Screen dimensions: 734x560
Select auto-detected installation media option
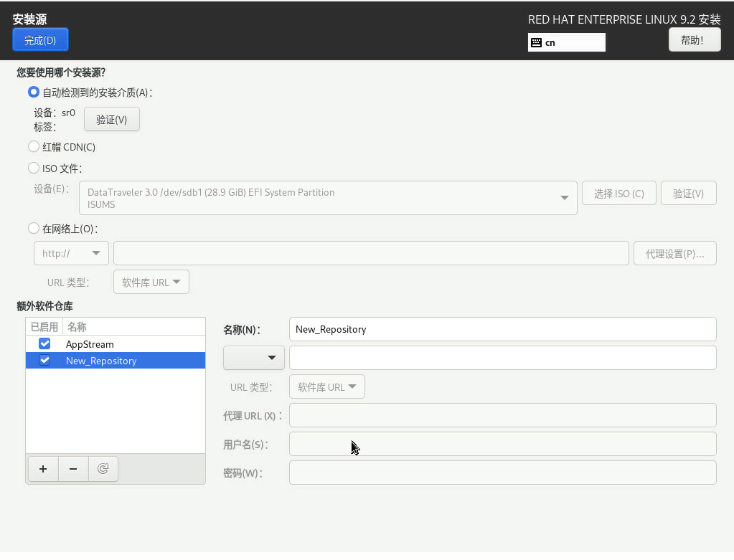pos(34,92)
